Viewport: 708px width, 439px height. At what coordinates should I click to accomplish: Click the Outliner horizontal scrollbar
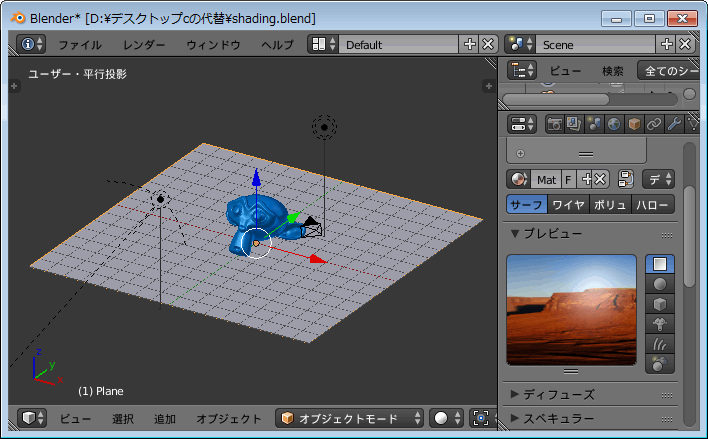[556, 99]
